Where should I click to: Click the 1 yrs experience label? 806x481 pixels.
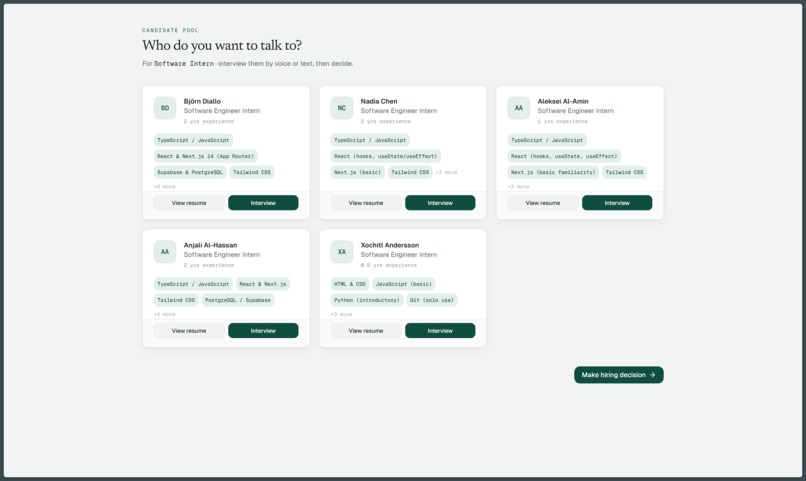click(x=562, y=121)
